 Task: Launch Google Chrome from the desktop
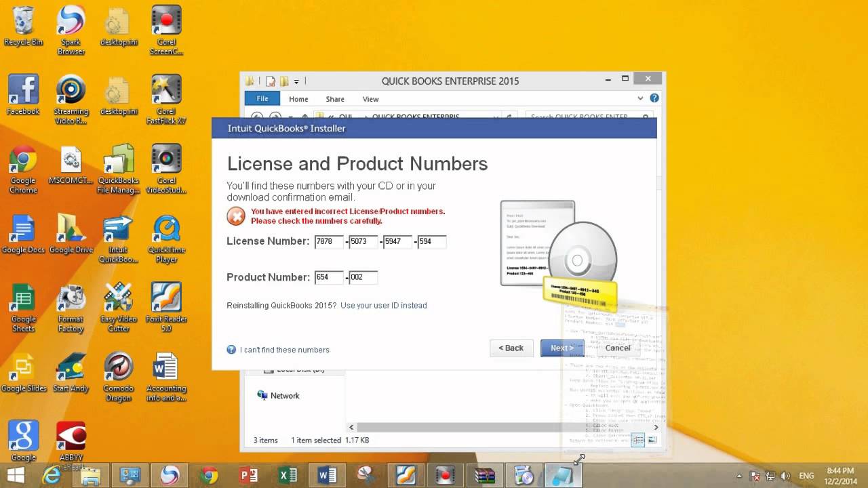click(x=23, y=169)
